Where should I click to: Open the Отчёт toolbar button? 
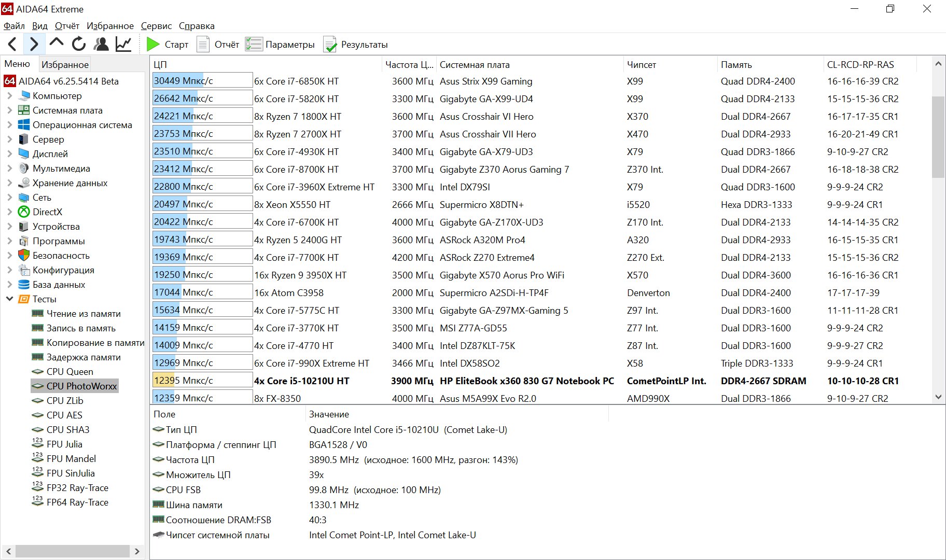(218, 45)
